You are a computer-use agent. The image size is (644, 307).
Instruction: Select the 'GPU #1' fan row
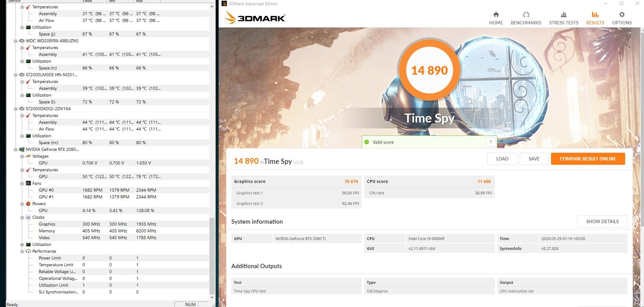point(107,197)
